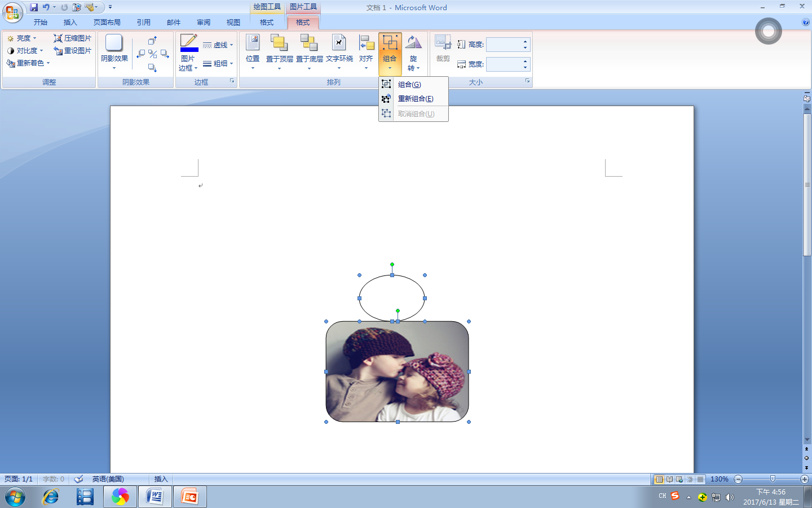Click the 组合 group ribbon button
Image resolution: width=812 pixels, height=508 pixels.
[x=390, y=54]
